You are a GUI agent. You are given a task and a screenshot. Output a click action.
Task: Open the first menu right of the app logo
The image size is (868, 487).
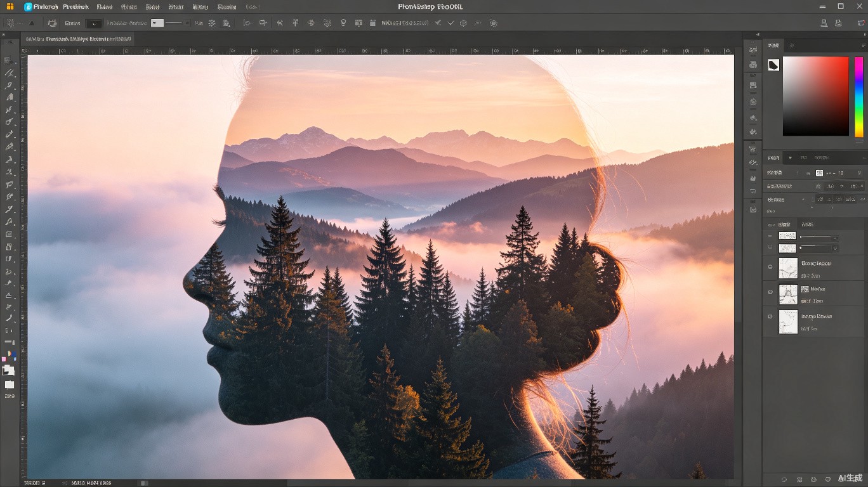(x=46, y=7)
